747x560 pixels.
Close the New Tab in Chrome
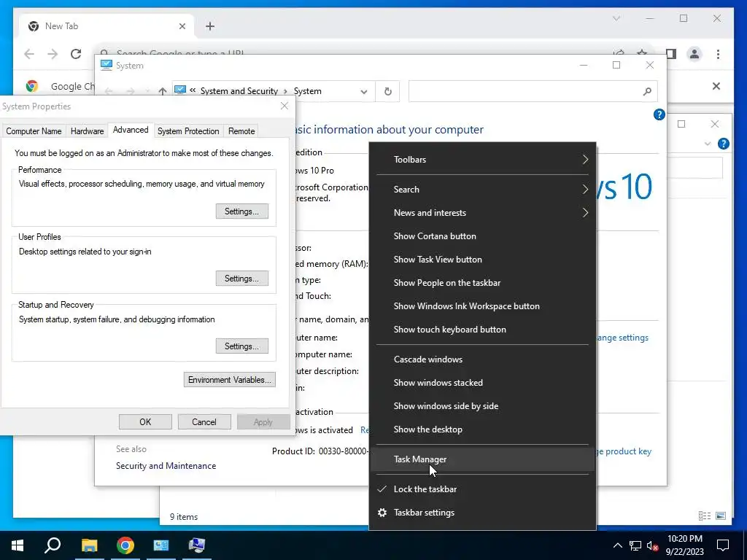182,26
